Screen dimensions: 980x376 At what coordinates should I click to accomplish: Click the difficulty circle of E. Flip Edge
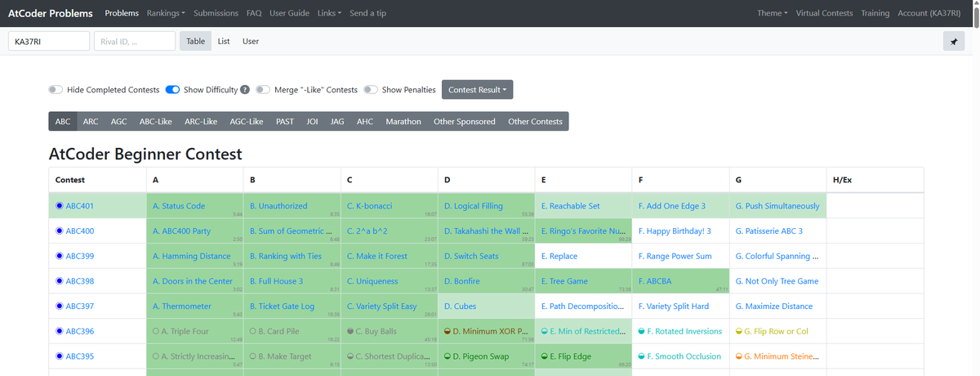coord(544,356)
